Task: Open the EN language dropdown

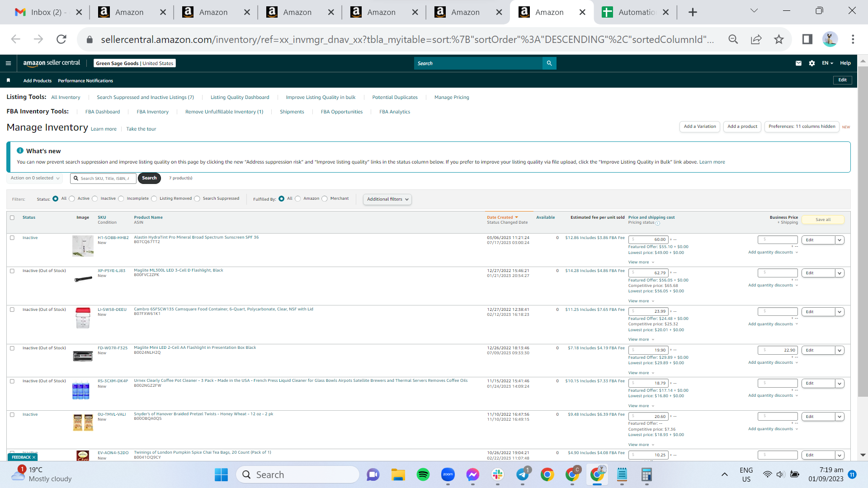Action: [x=827, y=63]
